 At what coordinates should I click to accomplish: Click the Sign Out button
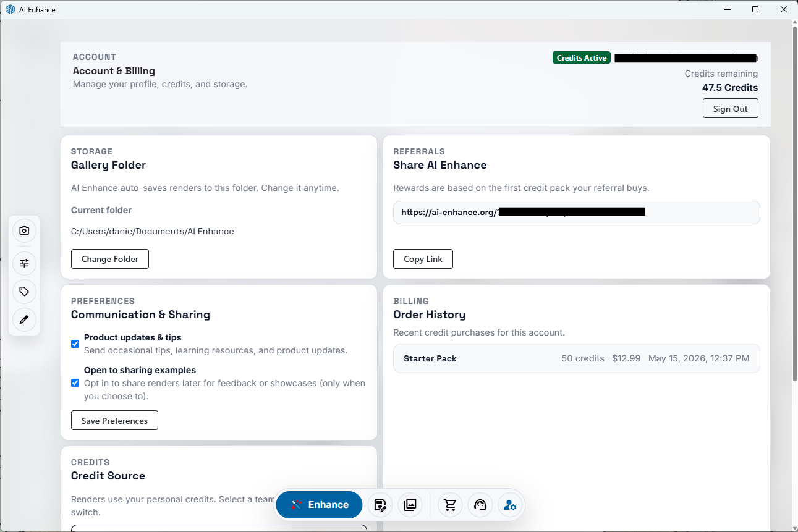tap(731, 109)
